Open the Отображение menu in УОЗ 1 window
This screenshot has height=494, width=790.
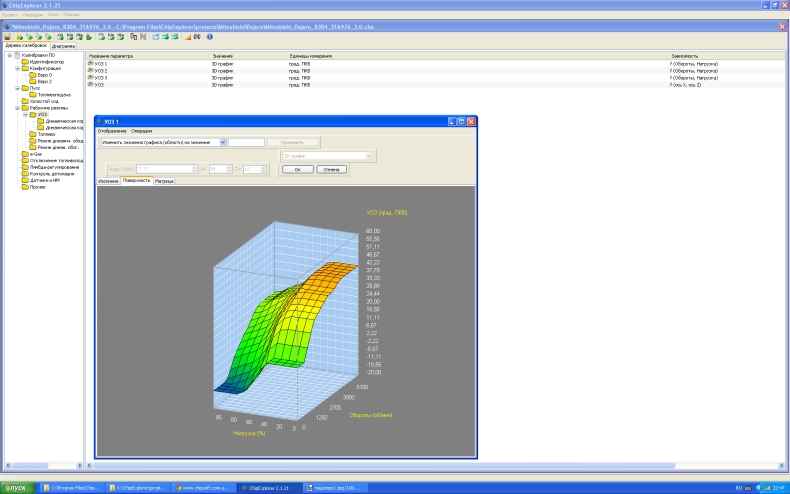pos(112,131)
